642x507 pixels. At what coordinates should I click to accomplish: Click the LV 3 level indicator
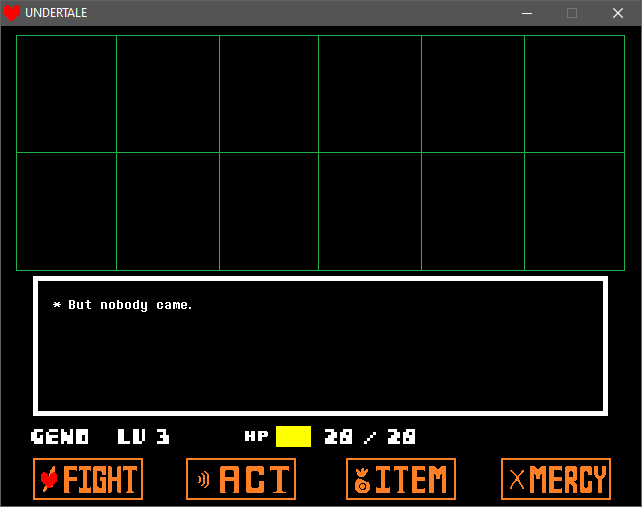[143, 437]
